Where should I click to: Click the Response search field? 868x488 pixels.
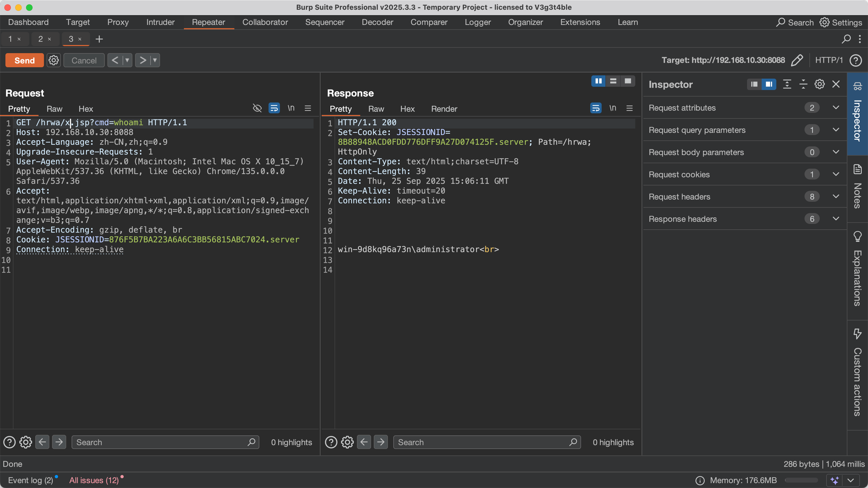[482, 442]
